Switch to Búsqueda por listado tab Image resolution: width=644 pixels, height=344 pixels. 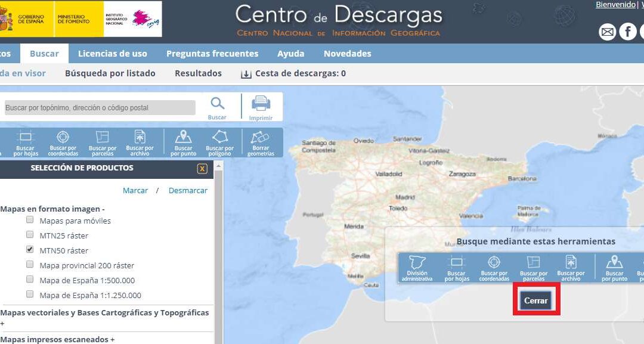110,73
